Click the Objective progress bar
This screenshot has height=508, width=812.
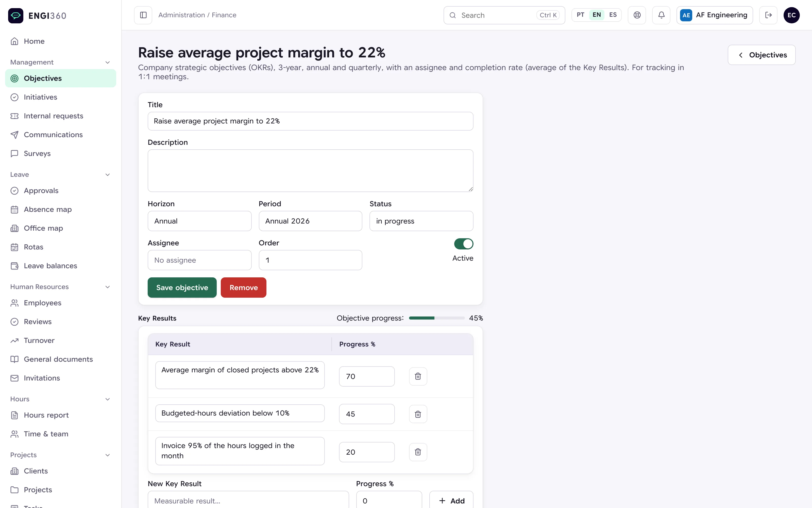436,318
